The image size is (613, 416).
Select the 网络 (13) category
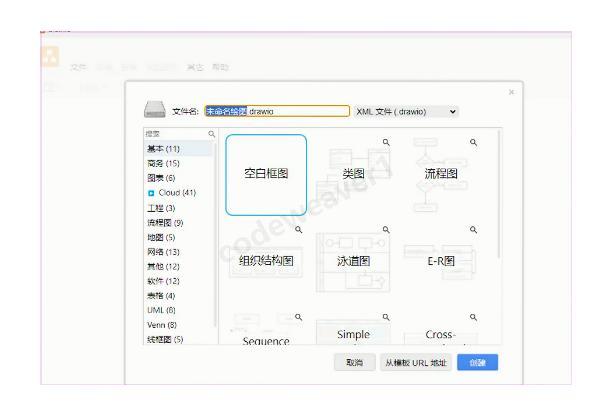(179, 252)
